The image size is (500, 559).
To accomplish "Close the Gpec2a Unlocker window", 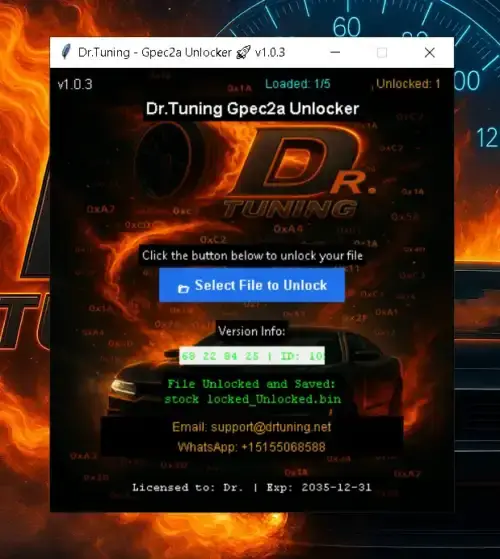I will click(430, 52).
